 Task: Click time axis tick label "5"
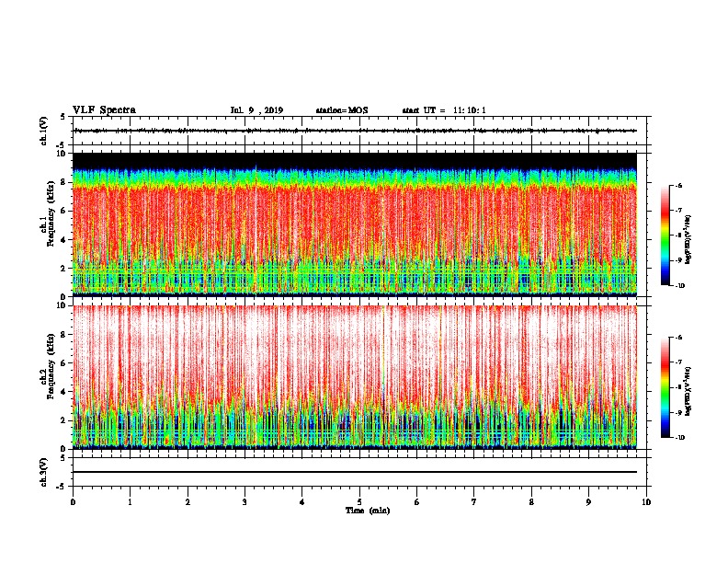pyautogui.click(x=359, y=502)
